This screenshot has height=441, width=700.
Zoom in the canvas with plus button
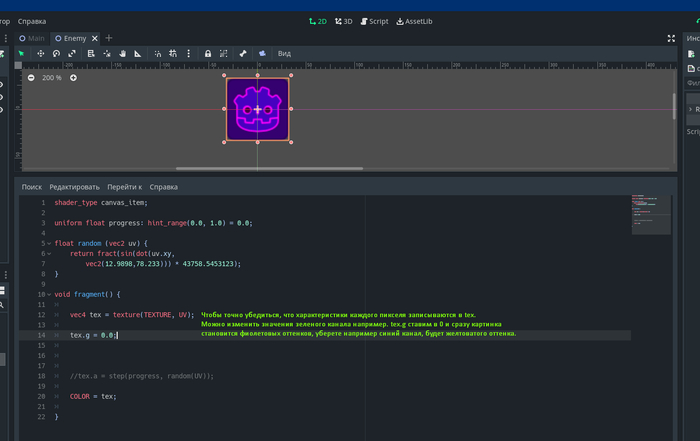pyautogui.click(x=73, y=77)
